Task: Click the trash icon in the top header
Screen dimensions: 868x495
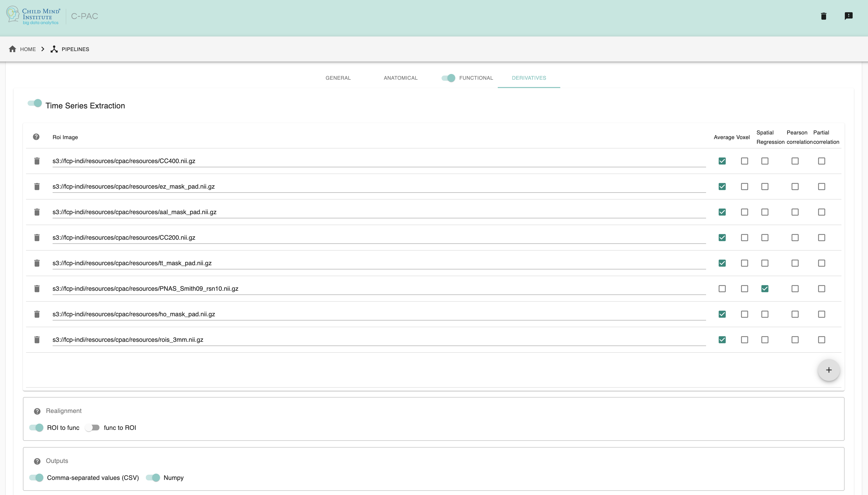Action: pyautogui.click(x=823, y=16)
